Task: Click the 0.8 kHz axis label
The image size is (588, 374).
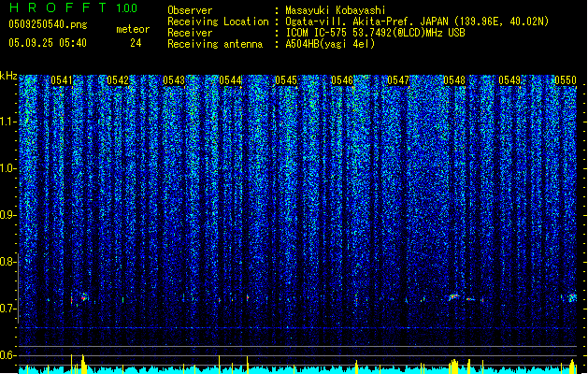Action: (x=8, y=262)
